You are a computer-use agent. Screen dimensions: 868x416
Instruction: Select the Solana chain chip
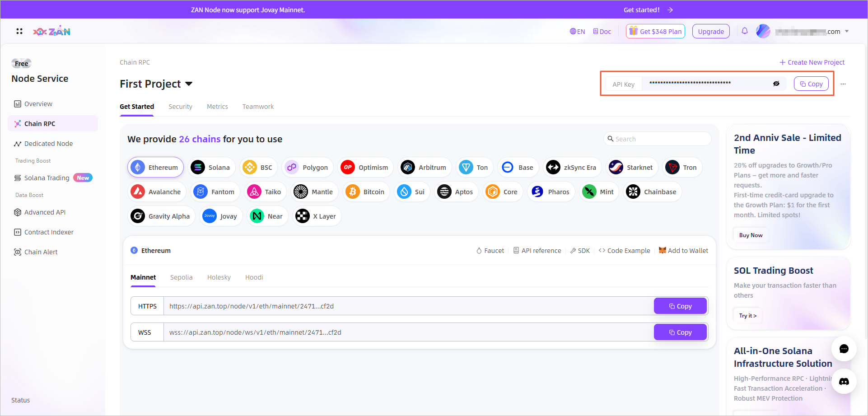pyautogui.click(x=211, y=168)
